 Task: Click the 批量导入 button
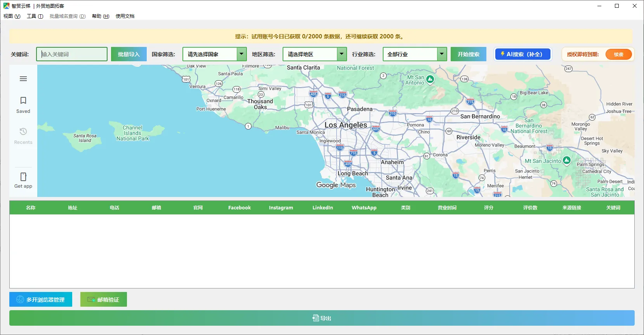click(x=129, y=54)
